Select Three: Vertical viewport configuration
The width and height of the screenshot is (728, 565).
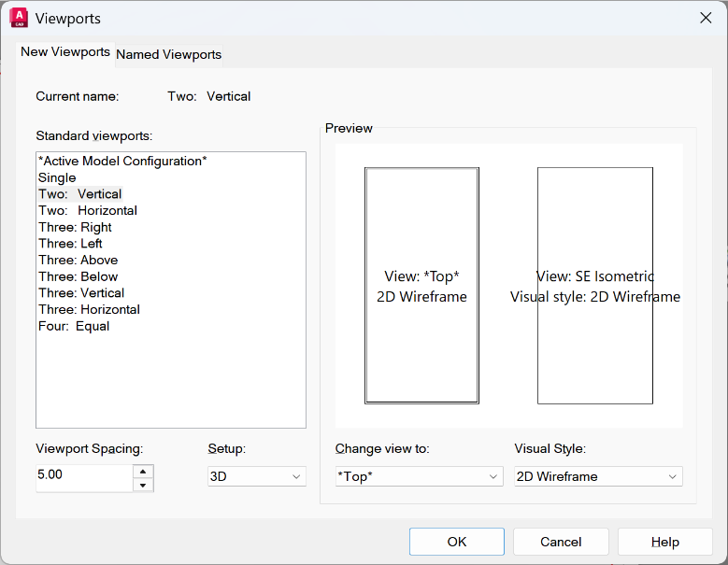click(81, 293)
